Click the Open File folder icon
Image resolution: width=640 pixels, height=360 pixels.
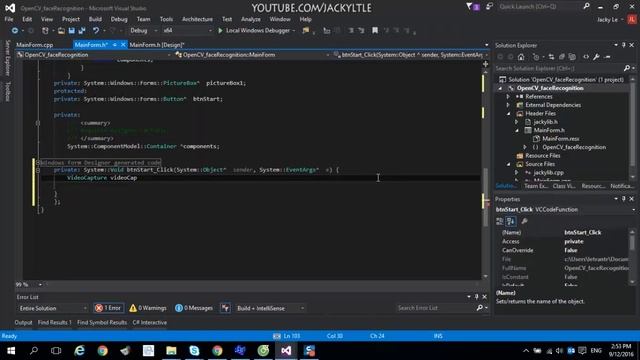pos(61,31)
